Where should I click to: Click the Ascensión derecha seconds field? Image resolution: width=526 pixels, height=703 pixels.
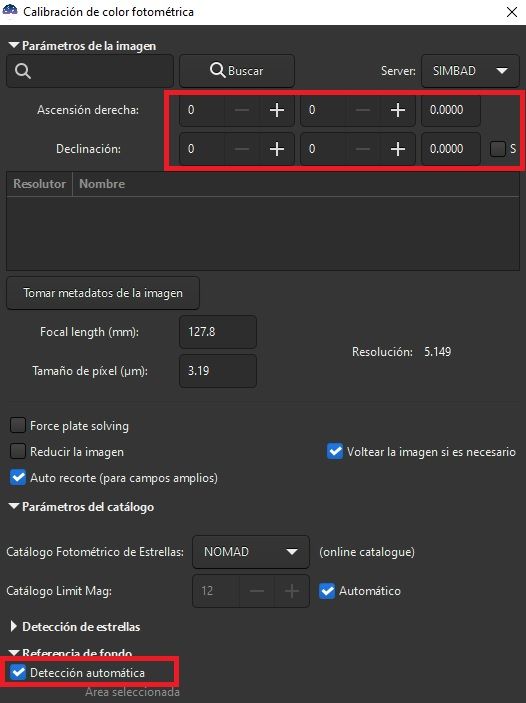click(451, 110)
